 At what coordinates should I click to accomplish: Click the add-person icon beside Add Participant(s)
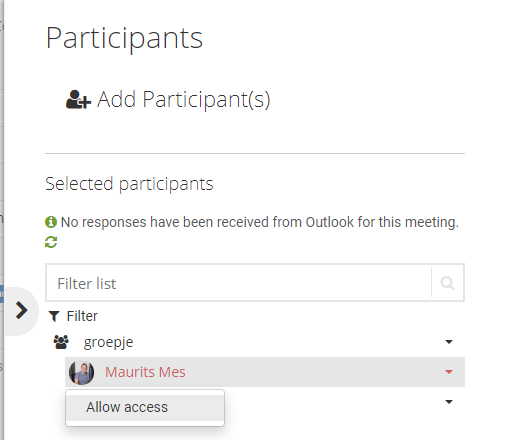[78, 99]
